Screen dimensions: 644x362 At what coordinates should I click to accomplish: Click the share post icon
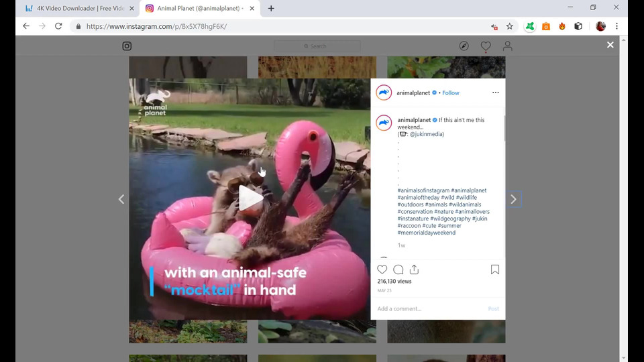point(414,269)
